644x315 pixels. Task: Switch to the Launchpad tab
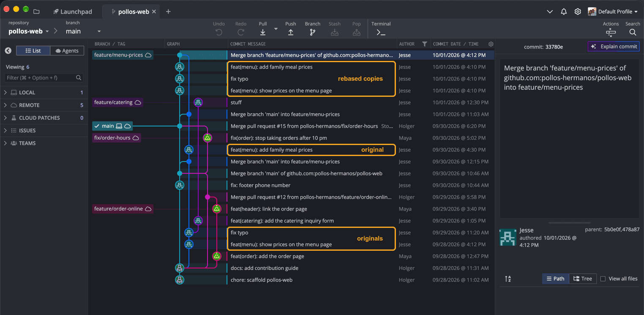coord(72,12)
